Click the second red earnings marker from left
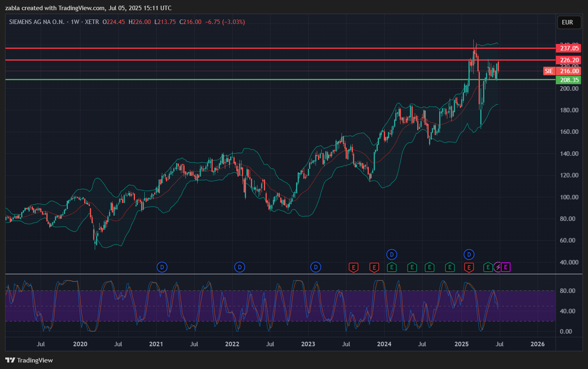The width and height of the screenshot is (588, 369). coord(374,267)
